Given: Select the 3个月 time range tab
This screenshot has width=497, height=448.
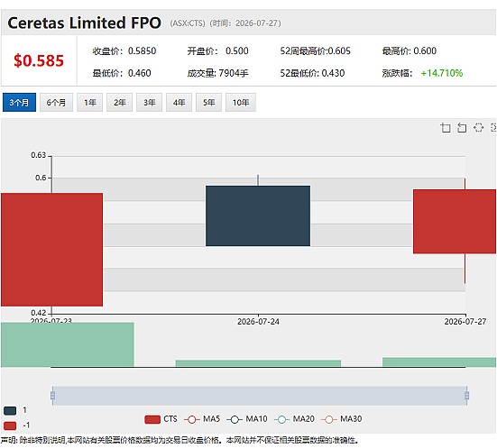Looking at the screenshot, I should [19, 103].
